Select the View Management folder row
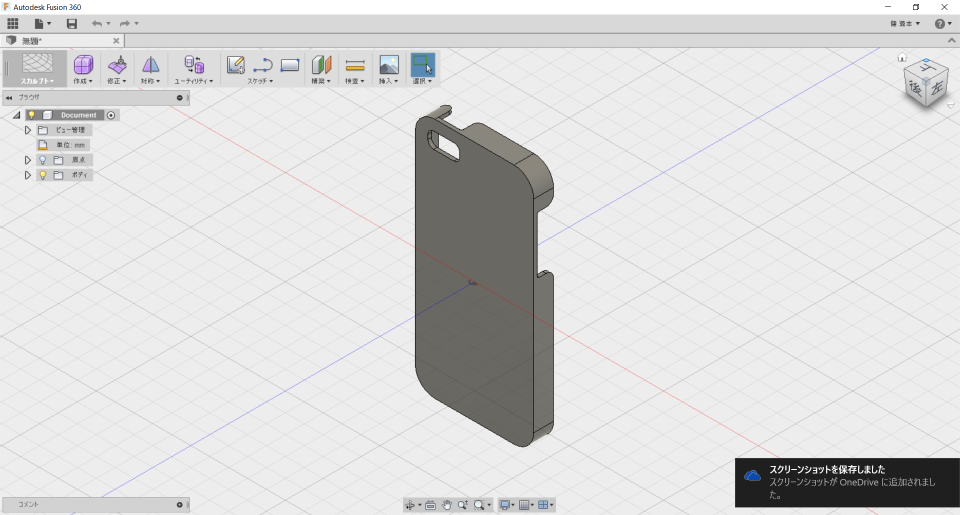The width and height of the screenshot is (960, 515). [x=64, y=130]
